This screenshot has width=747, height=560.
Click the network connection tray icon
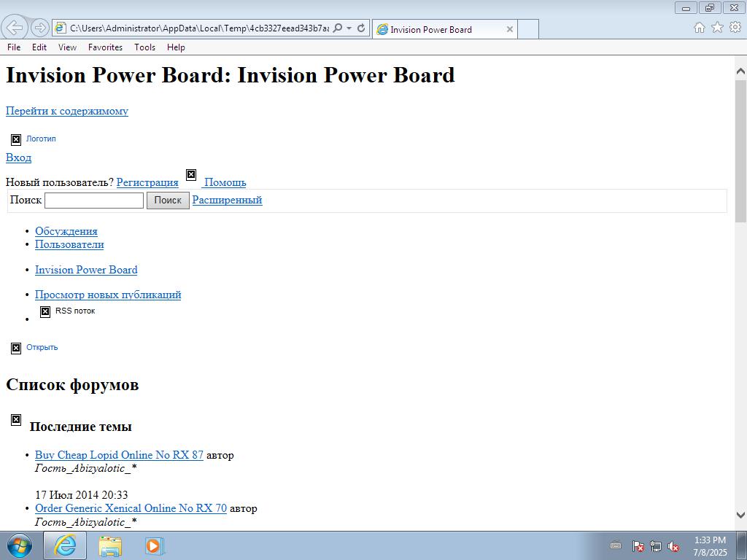[x=656, y=546]
